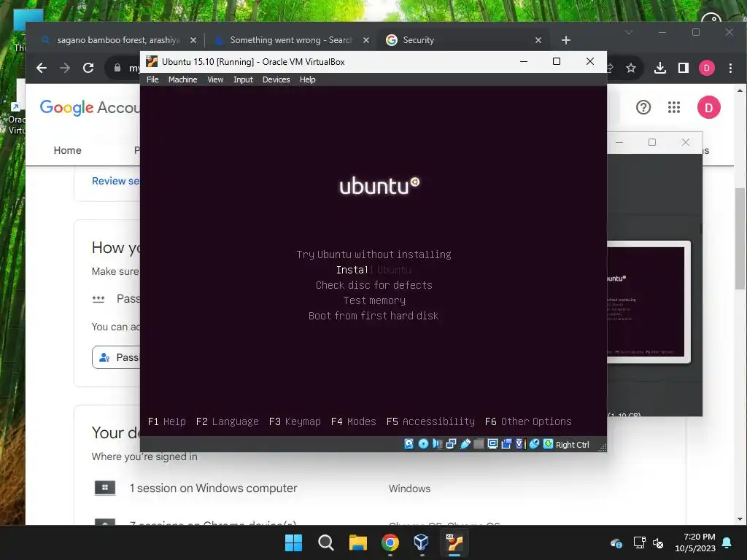
Task: Open Google Chrome from the taskbar
Action: 390,542
